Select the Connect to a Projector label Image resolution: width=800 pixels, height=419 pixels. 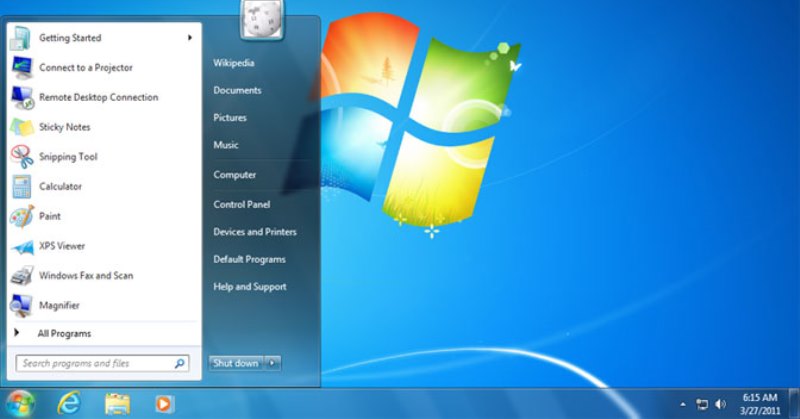click(x=86, y=68)
